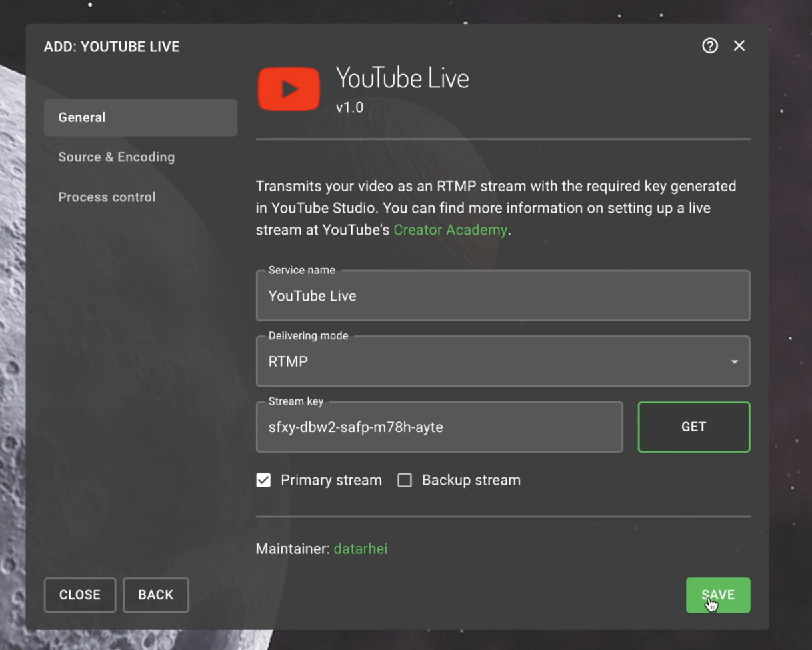The width and height of the screenshot is (812, 650).
Task: Click the YouTube Live heading text
Action: coord(402,79)
